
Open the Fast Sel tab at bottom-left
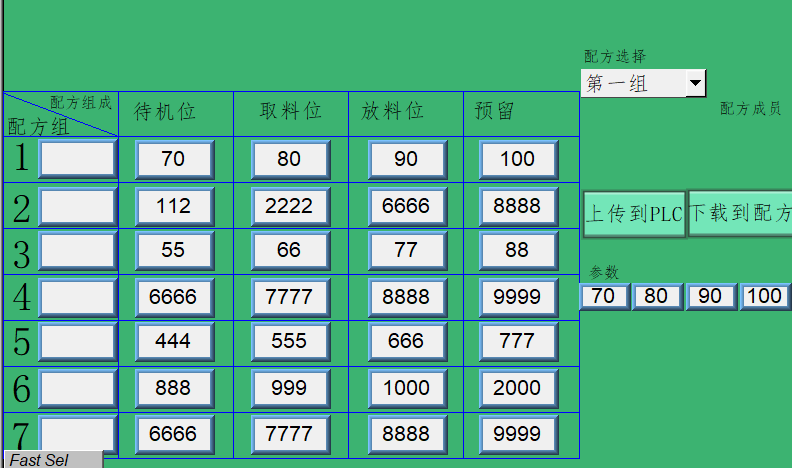[52, 460]
